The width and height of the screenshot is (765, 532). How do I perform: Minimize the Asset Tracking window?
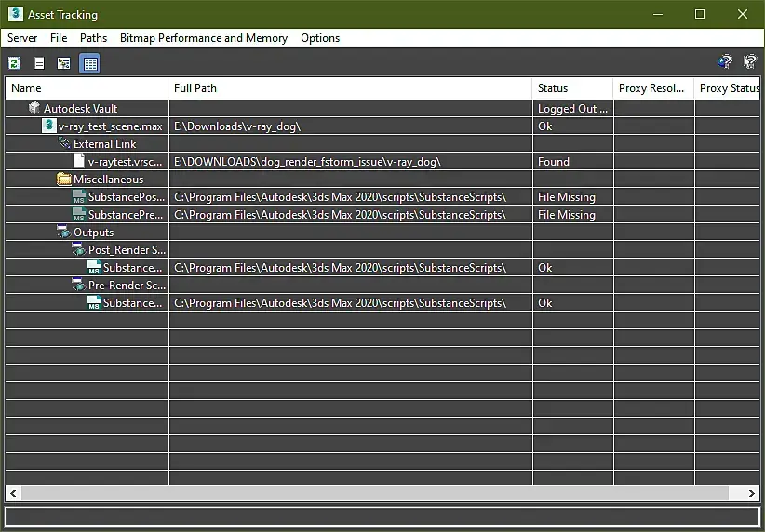[658, 14]
